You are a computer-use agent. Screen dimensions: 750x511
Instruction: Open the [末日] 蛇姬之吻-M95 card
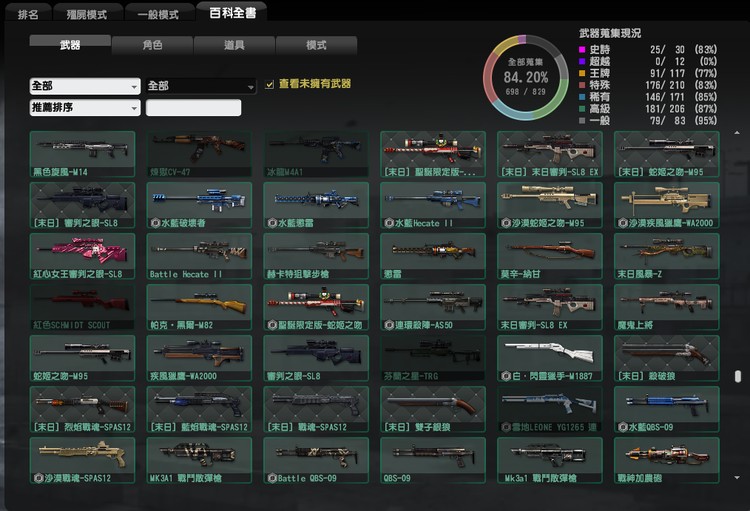click(667, 154)
